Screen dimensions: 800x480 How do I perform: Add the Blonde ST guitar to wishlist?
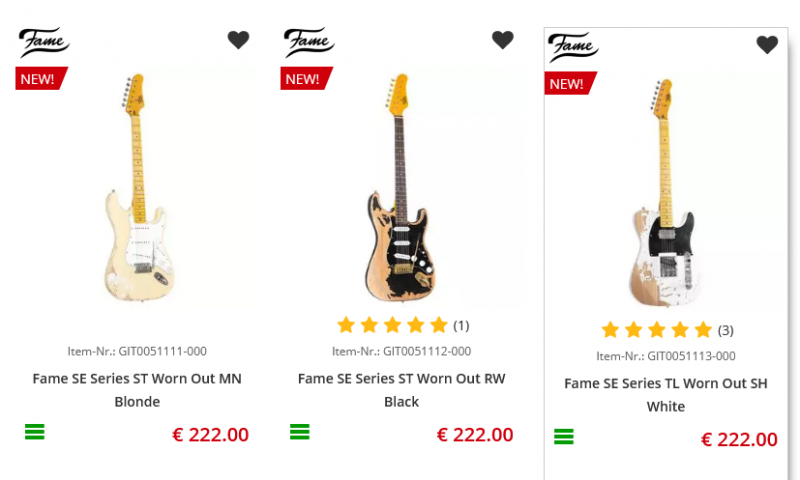(238, 40)
